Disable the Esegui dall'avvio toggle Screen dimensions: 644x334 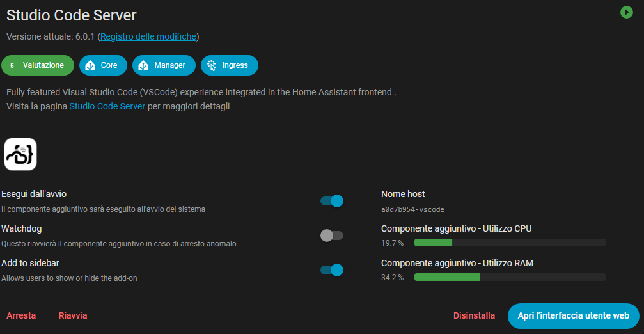332,201
